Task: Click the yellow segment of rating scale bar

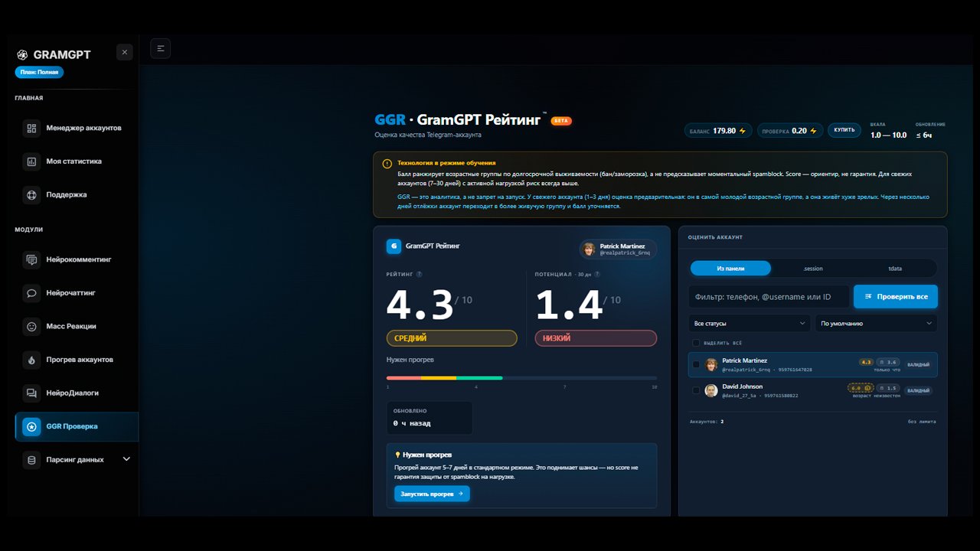Action: point(439,378)
